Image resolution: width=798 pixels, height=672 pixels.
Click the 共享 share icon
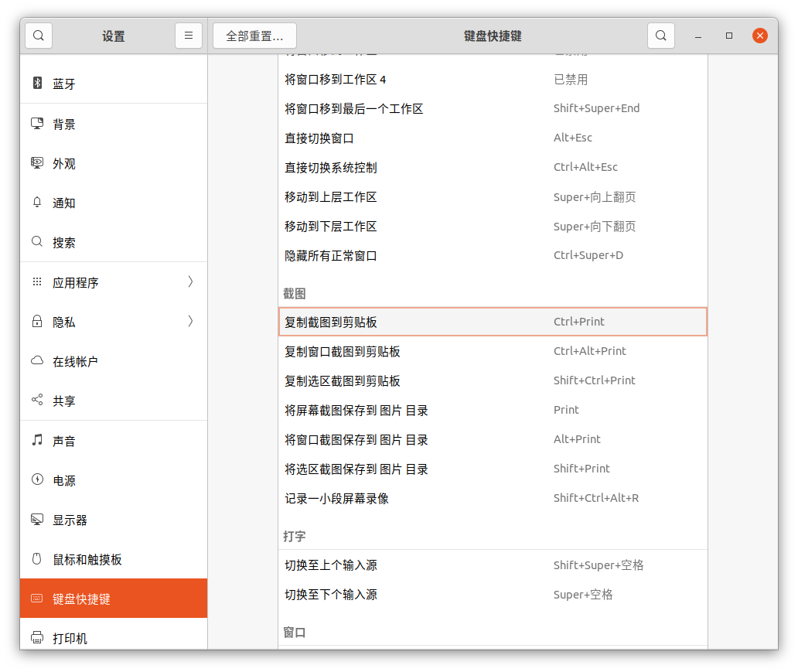pyautogui.click(x=37, y=400)
